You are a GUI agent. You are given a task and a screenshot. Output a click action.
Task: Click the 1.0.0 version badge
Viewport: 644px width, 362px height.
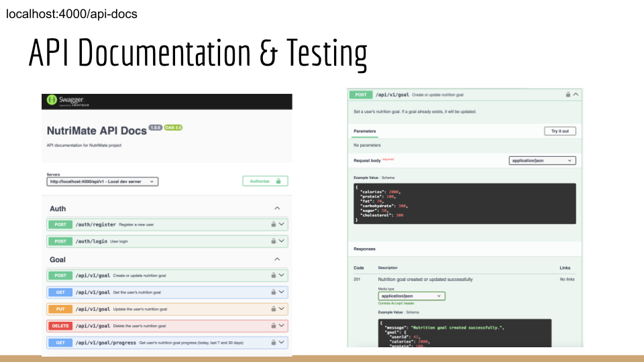[155, 127]
